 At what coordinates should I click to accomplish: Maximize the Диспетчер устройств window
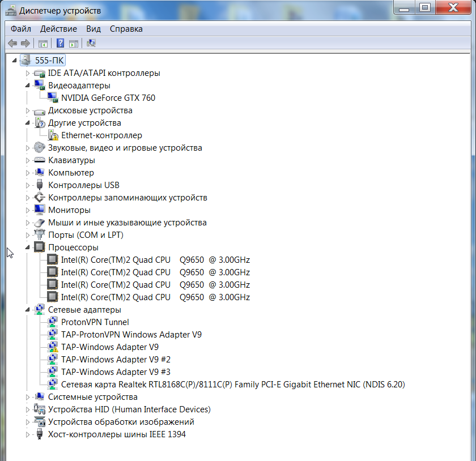[x=425, y=7]
